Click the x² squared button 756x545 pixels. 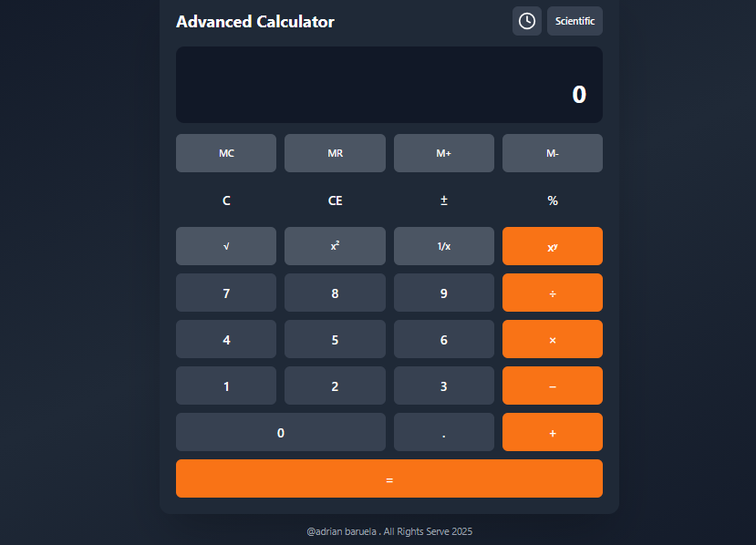(x=335, y=245)
